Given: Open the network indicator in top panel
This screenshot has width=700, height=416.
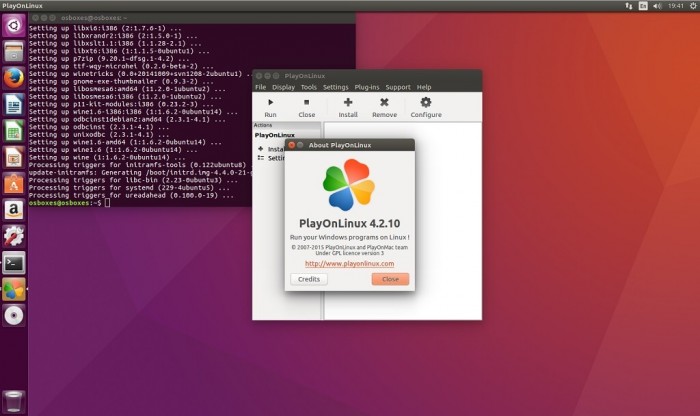Looking at the screenshot, I should [x=629, y=6].
